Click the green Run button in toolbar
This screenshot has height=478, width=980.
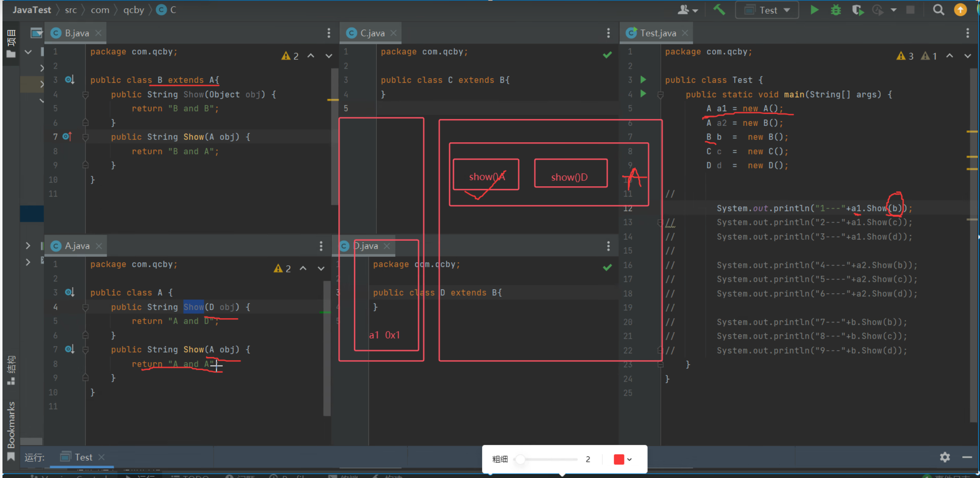click(x=814, y=10)
